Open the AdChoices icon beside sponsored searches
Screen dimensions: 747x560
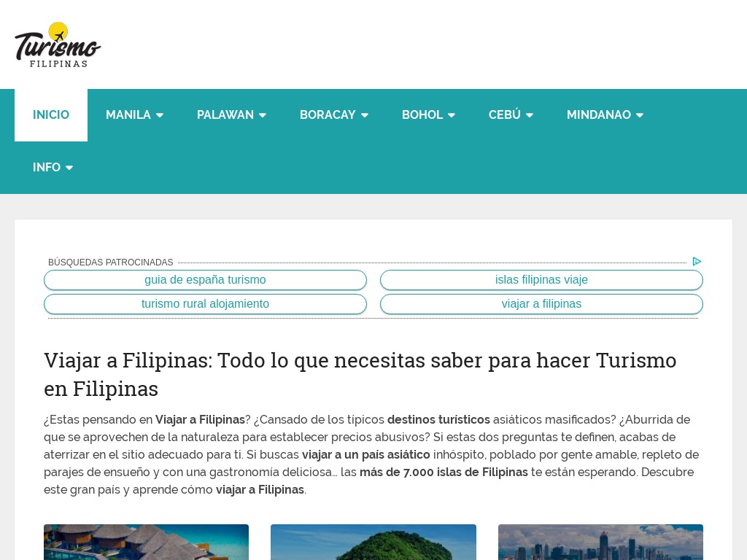(x=697, y=262)
